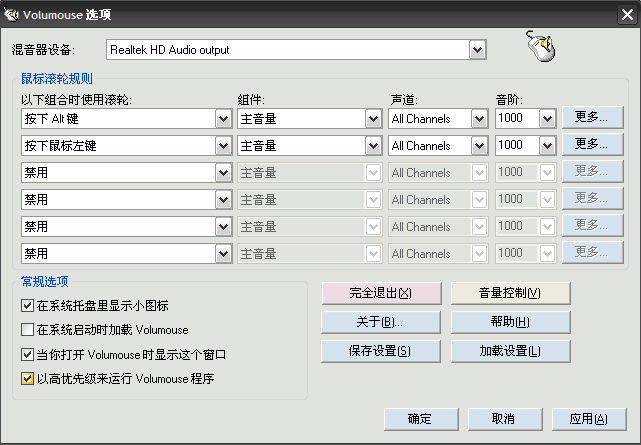Viewport: 641px width, 445px height.
Task: Click the 1000 value field in Alt row
Action: (x=518, y=119)
